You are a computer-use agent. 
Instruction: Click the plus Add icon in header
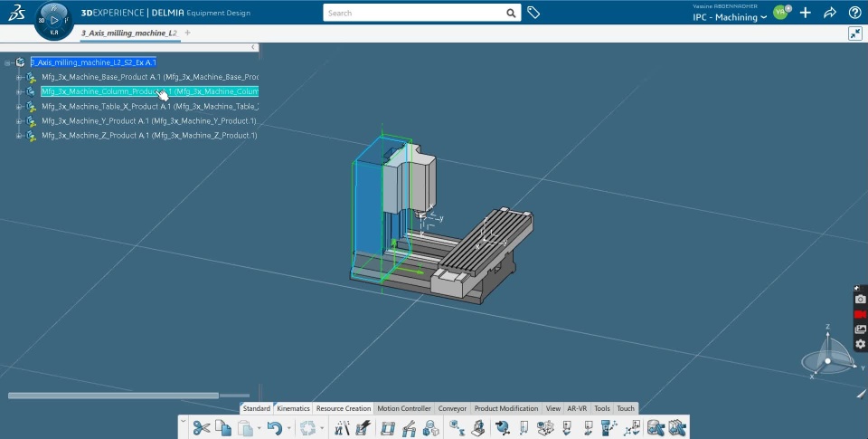[x=805, y=13]
